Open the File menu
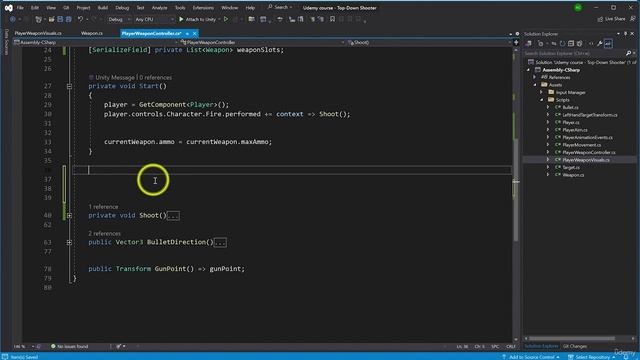Viewport: 640px width, 360px height. 20,8
